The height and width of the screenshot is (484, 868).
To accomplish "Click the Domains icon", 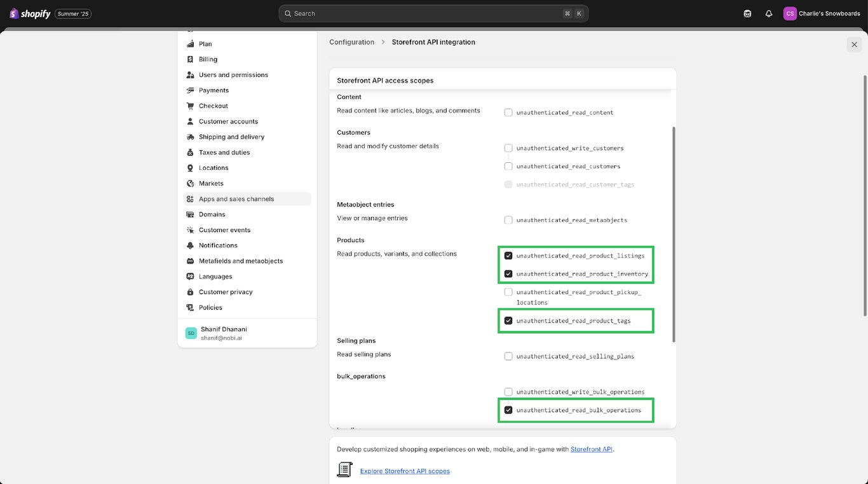I will click(x=190, y=214).
